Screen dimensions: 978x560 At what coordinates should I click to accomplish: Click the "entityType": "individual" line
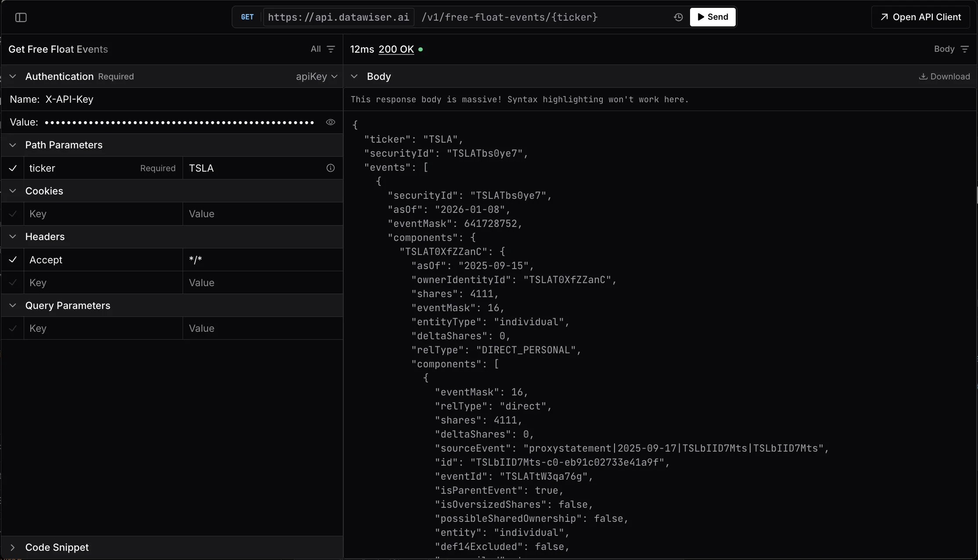(x=490, y=322)
